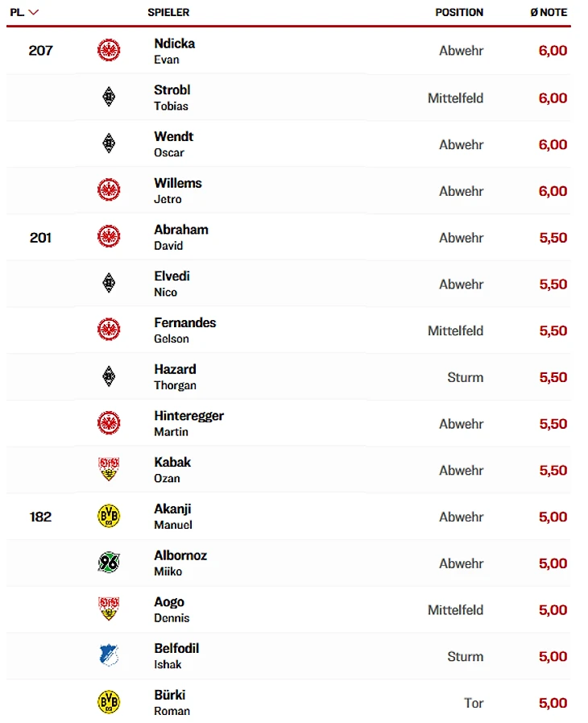Sort table by Ø NOTE column
The height and width of the screenshot is (723, 588).
(x=548, y=13)
